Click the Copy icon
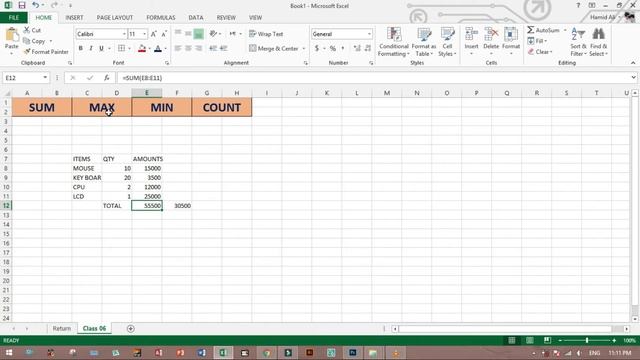Screen dimensions: 640x360 click(27, 41)
